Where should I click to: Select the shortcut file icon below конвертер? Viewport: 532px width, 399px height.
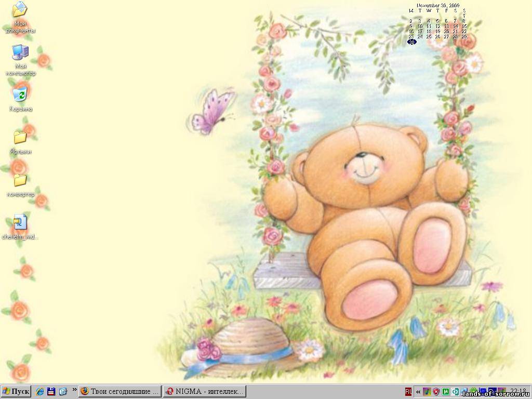(20, 227)
